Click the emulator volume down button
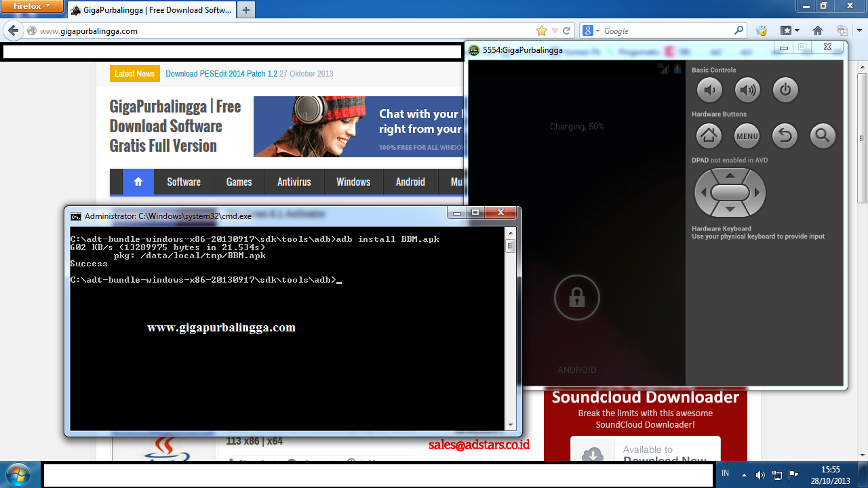This screenshot has width=868, height=488. pyautogui.click(x=709, y=89)
